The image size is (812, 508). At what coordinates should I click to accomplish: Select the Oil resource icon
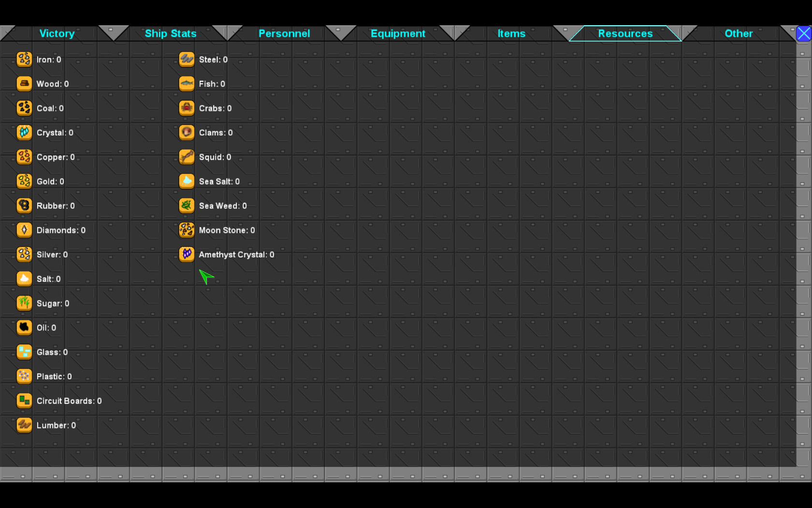pos(24,328)
